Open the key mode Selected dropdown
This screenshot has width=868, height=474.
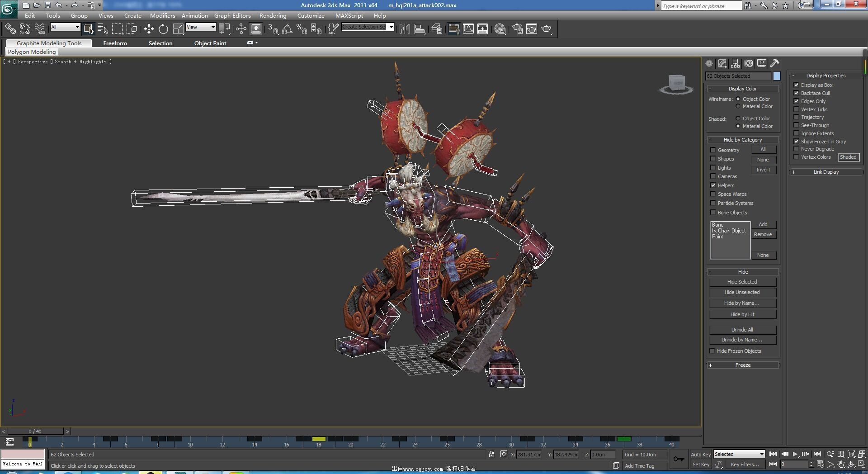pyautogui.click(x=739, y=454)
